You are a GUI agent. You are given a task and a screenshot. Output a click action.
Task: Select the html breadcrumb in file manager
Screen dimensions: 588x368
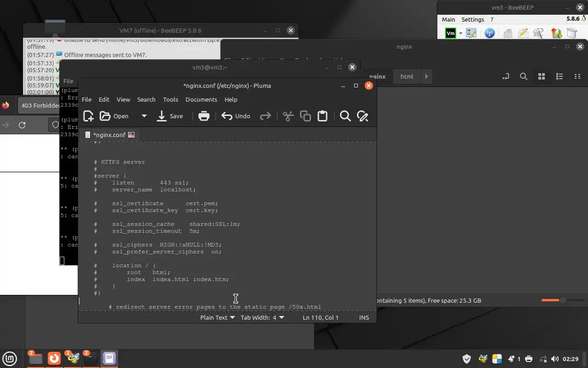pos(407,76)
